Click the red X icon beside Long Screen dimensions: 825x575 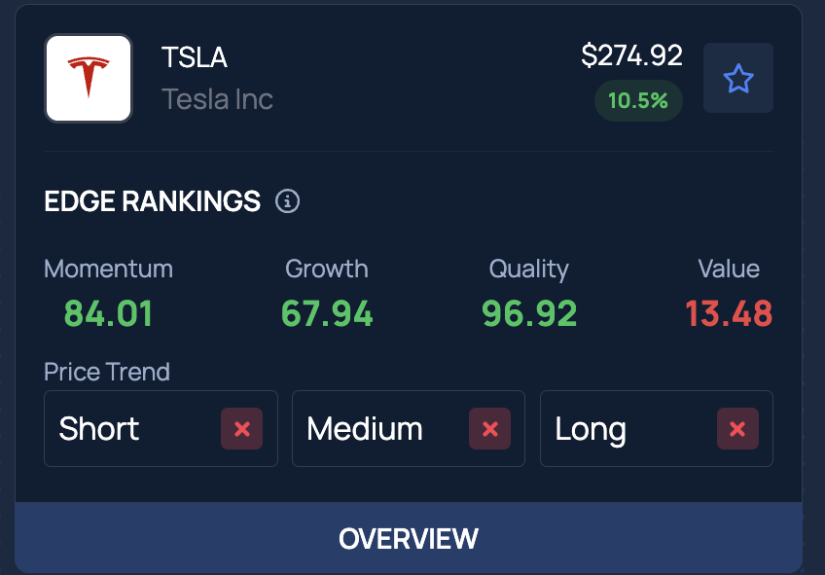pos(738,429)
